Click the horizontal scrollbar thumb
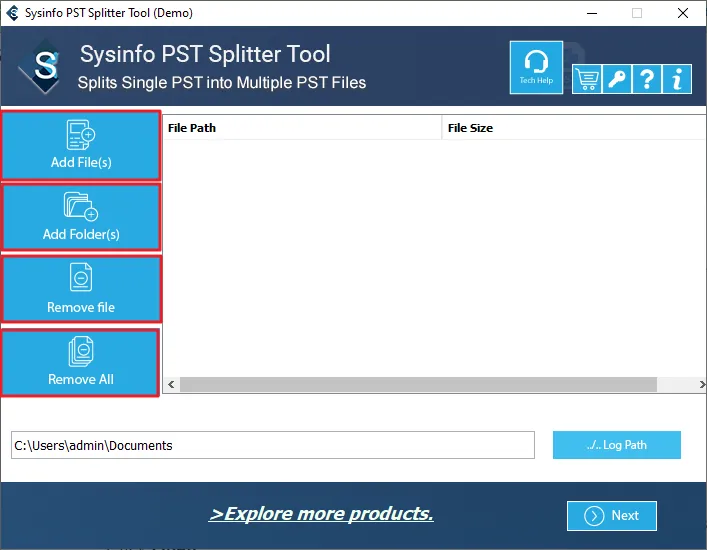Image resolution: width=707 pixels, height=550 pixels. tap(418, 385)
